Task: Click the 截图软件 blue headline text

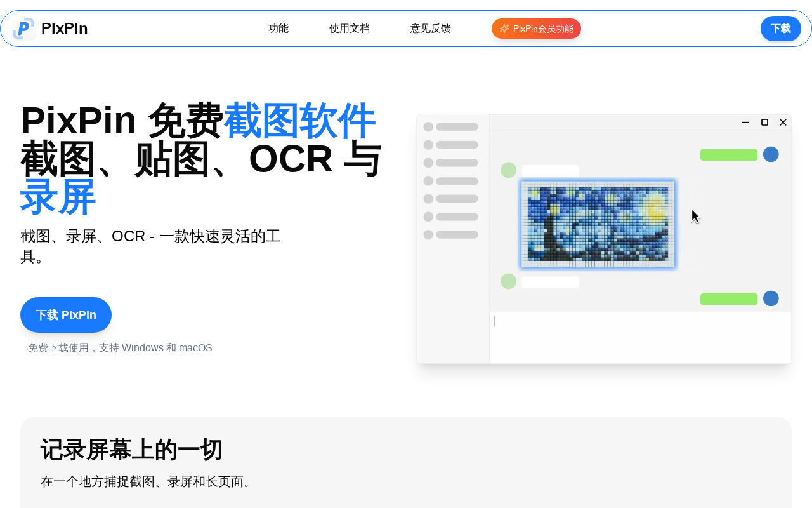Action: pos(299,120)
